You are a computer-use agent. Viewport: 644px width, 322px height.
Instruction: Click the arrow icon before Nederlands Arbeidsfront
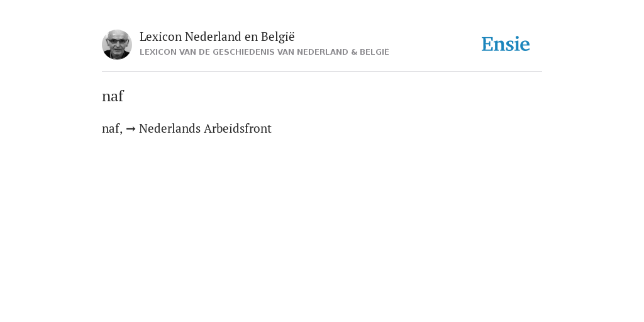pyautogui.click(x=131, y=129)
